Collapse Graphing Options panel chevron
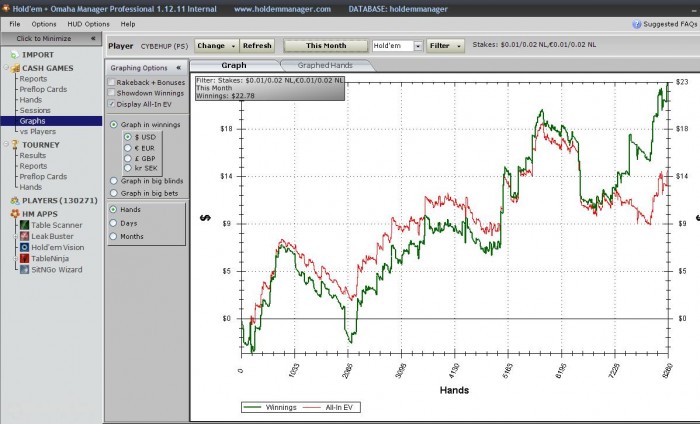Viewport: 700px width, 424px height. [x=179, y=68]
